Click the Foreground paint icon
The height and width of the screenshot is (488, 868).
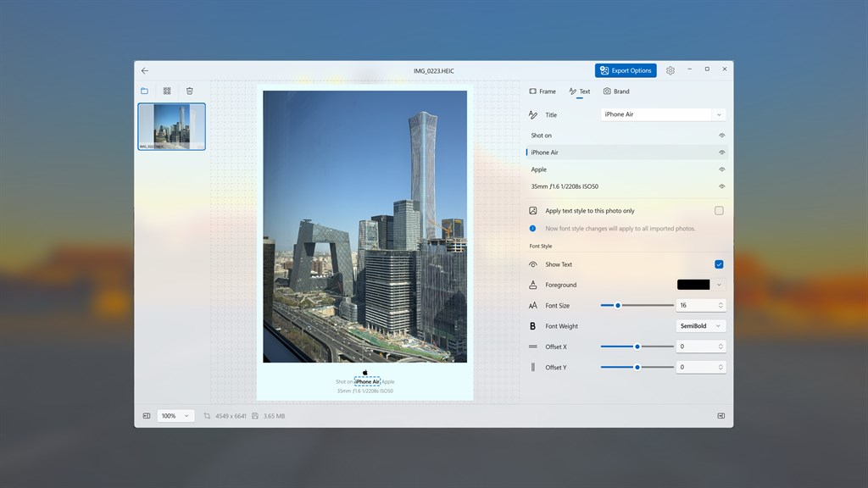click(x=533, y=285)
